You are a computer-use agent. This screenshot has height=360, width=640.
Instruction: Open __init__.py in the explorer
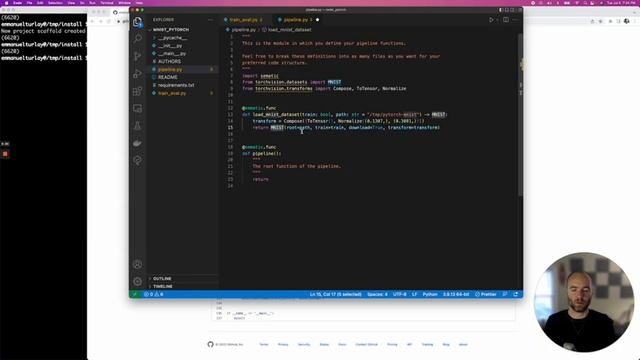pyautogui.click(x=170, y=46)
